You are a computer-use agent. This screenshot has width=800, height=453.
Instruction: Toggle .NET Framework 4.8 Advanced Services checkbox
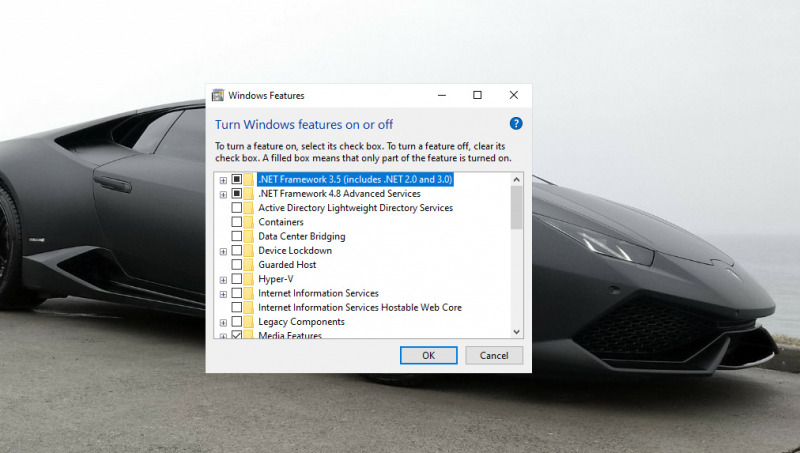tap(236, 193)
